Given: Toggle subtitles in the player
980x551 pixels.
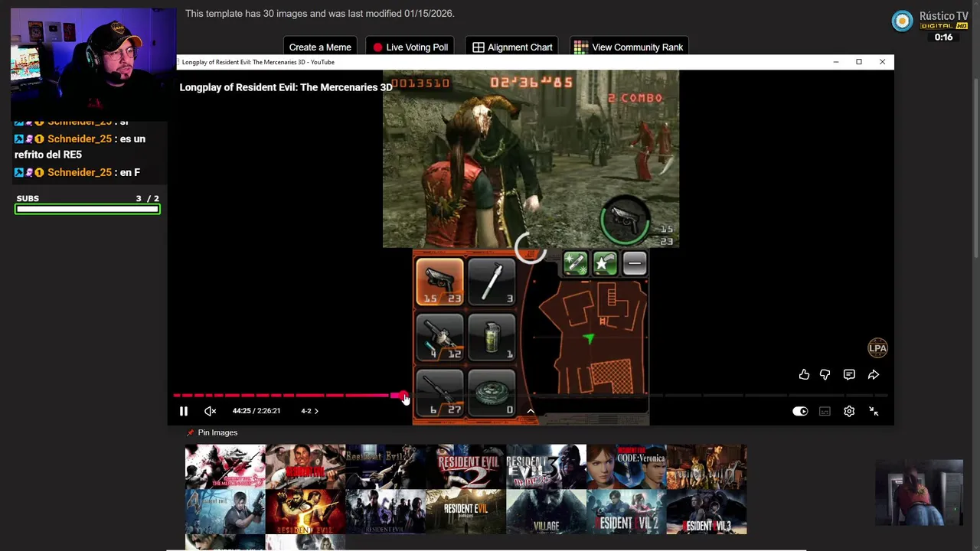Looking at the screenshot, I should pos(825,411).
